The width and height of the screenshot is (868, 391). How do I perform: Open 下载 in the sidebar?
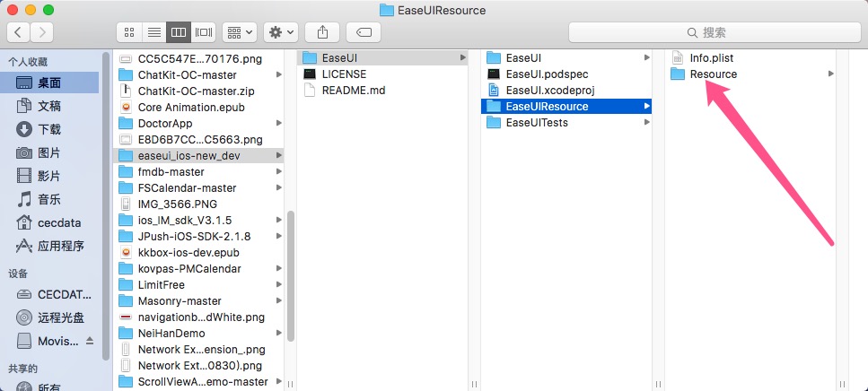[50, 129]
